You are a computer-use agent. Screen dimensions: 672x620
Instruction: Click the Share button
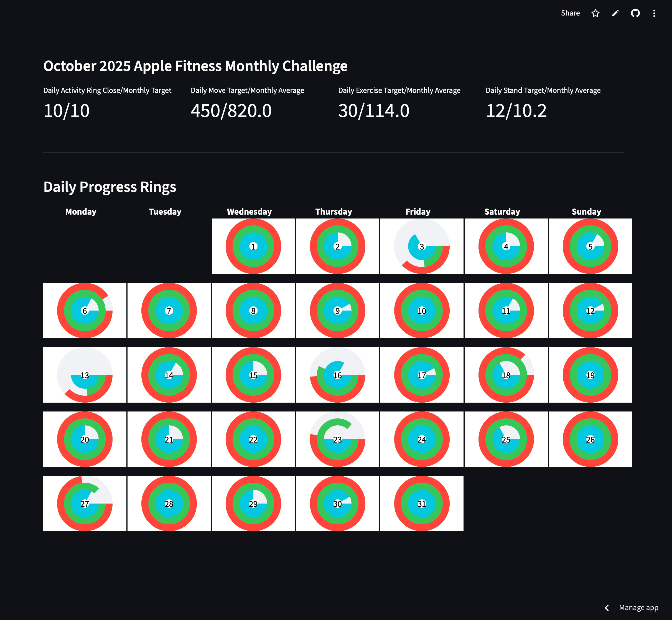pyautogui.click(x=570, y=13)
